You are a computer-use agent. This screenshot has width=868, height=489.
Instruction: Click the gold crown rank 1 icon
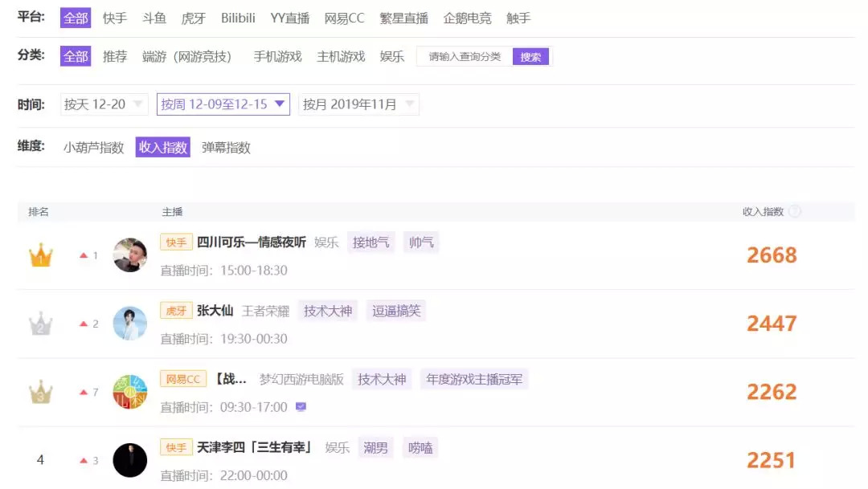[x=40, y=256]
